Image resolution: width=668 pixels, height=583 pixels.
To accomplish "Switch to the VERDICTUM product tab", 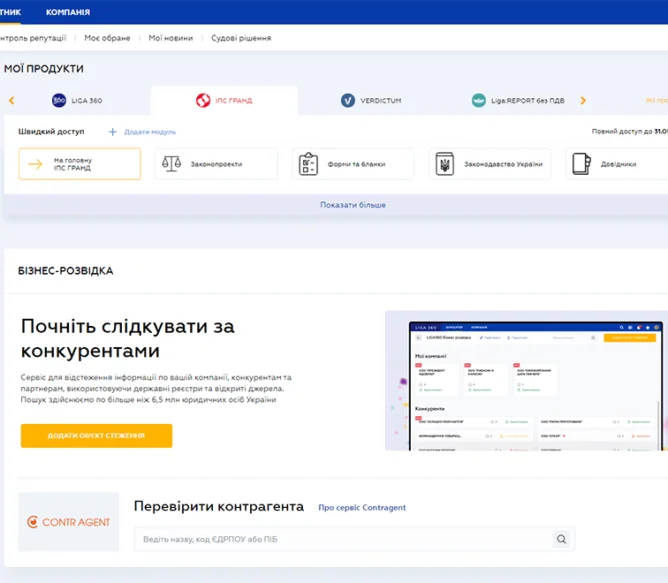I will point(371,101).
